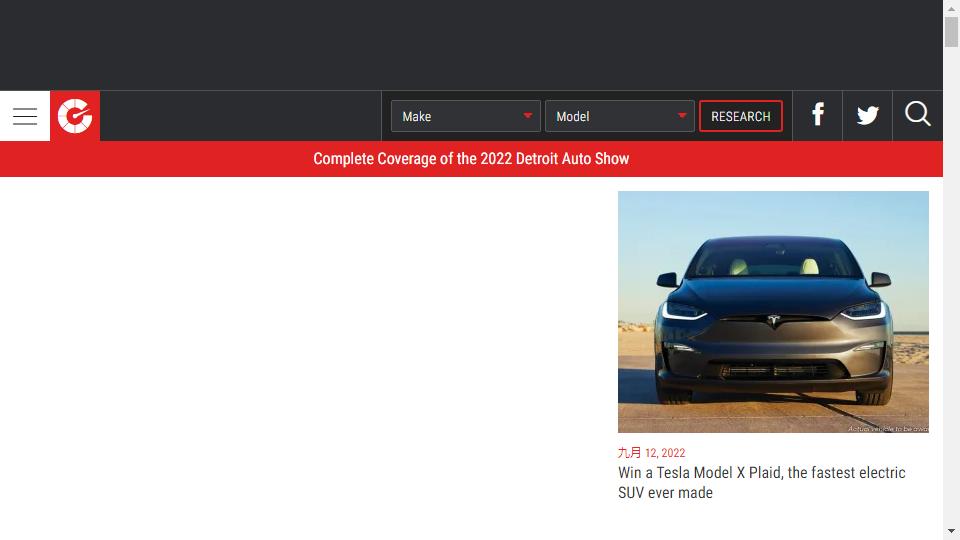This screenshot has width=960, height=540.
Task: Click the page scrollbar thumb
Action: click(x=951, y=32)
